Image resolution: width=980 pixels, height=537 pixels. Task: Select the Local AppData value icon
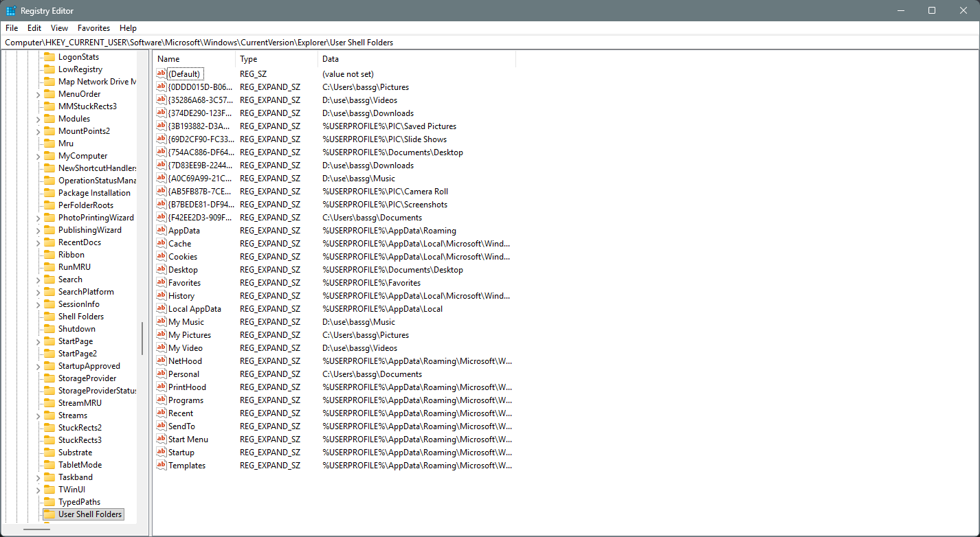tap(162, 309)
